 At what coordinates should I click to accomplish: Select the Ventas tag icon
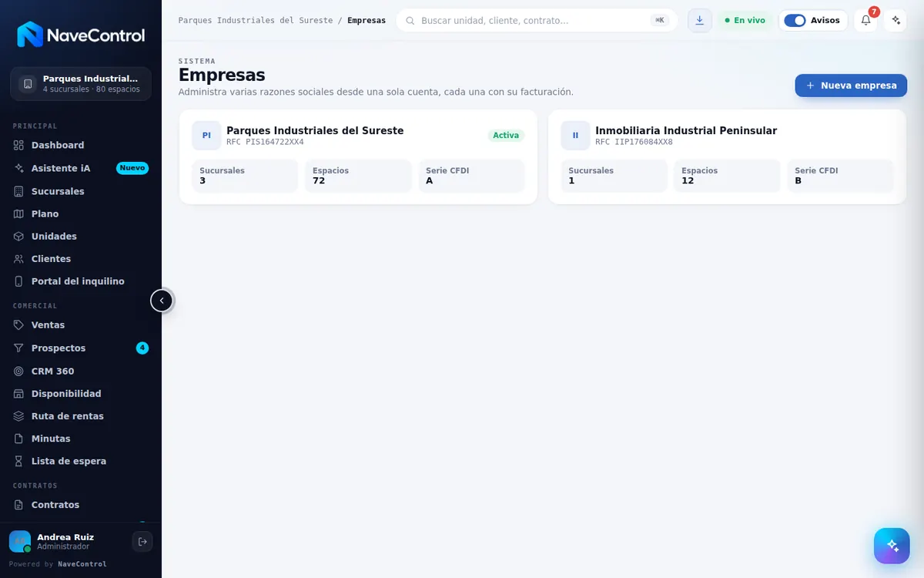[19, 325]
